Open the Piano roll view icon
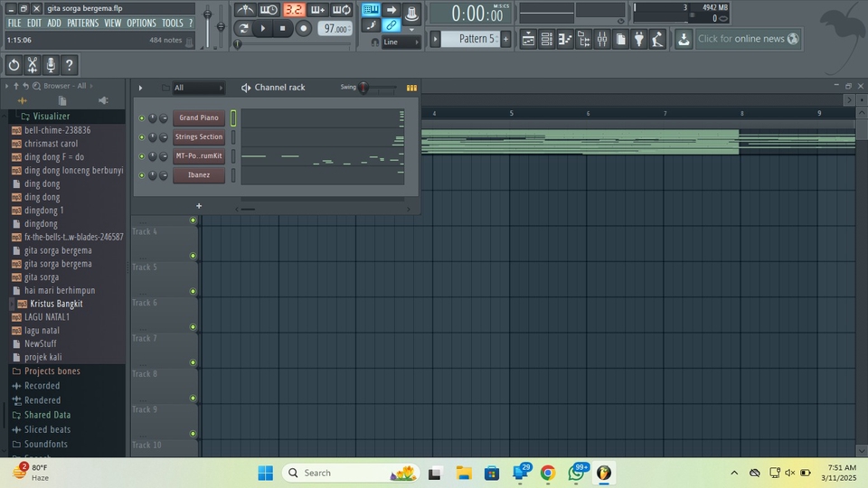868x488 pixels. click(565, 39)
